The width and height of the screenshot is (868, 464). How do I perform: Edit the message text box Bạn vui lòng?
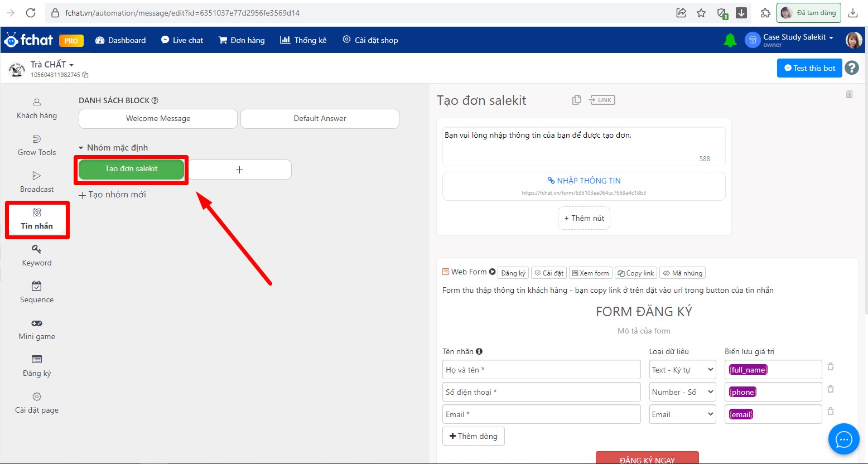click(584, 147)
